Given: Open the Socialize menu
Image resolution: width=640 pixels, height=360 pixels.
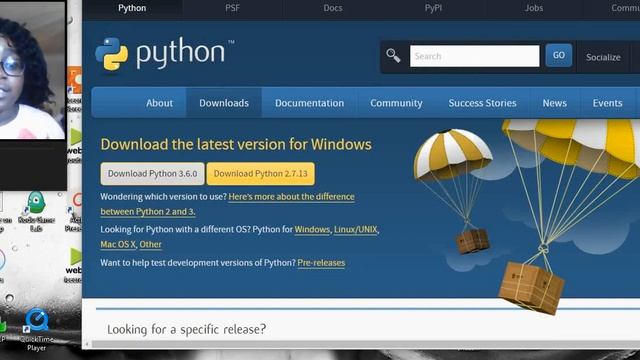Looking at the screenshot, I should tap(603, 57).
